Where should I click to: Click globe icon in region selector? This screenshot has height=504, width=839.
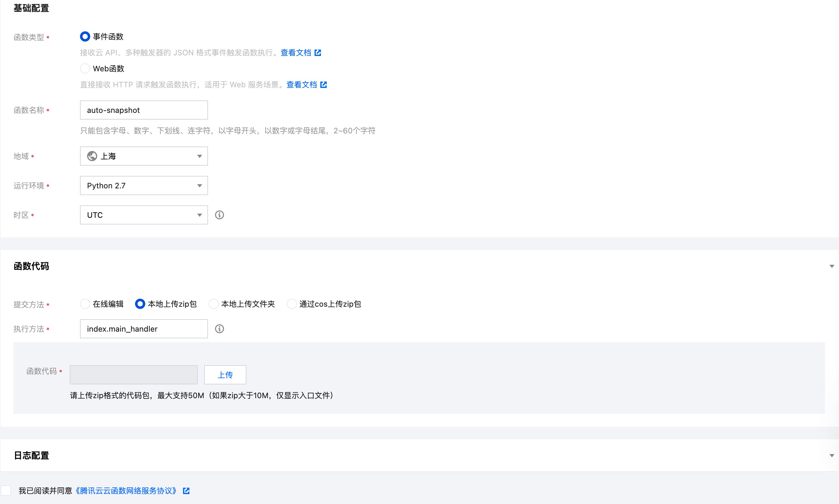tap(92, 156)
